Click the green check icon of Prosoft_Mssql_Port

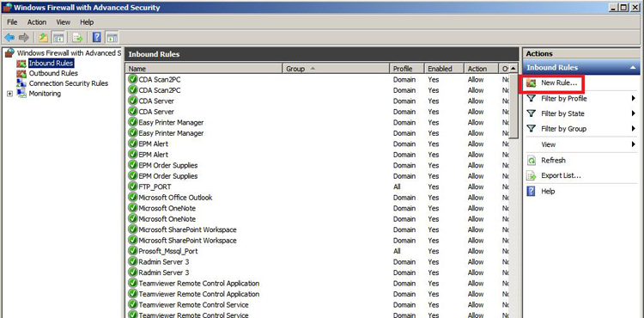click(x=132, y=251)
